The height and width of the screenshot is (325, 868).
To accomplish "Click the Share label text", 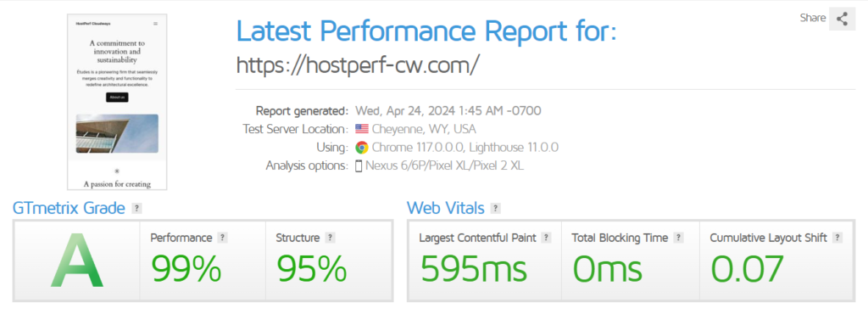I will [813, 18].
